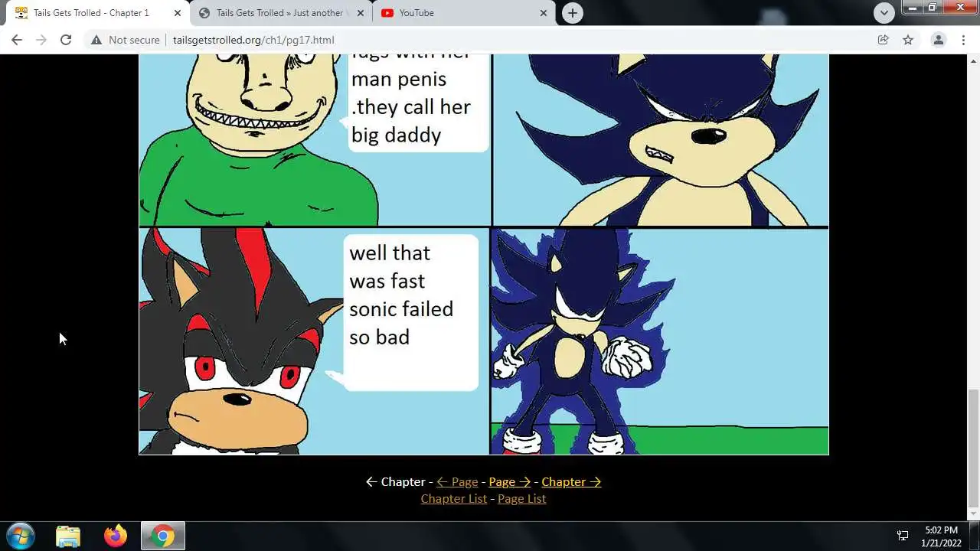Go back using browser back arrow

[17, 40]
